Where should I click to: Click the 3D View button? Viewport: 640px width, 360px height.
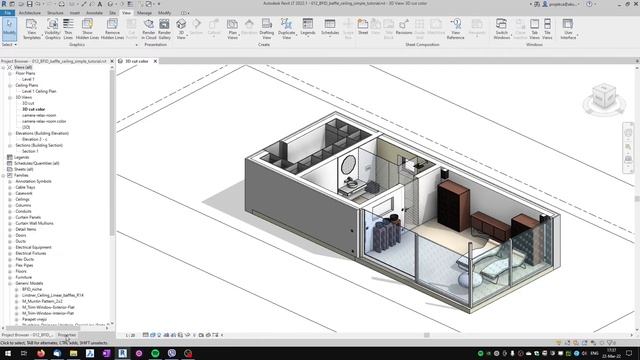(x=181, y=29)
